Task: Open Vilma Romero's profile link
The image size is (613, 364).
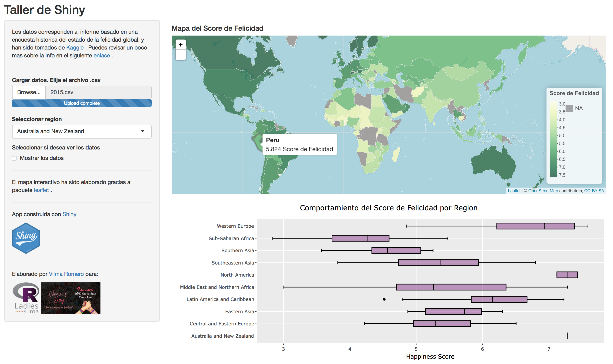Action: click(66, 274)
